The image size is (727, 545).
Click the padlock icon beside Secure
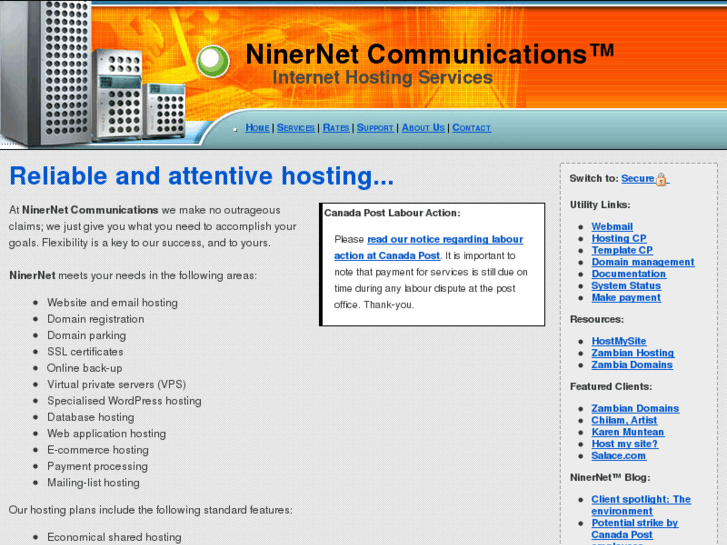coord(662,179)
